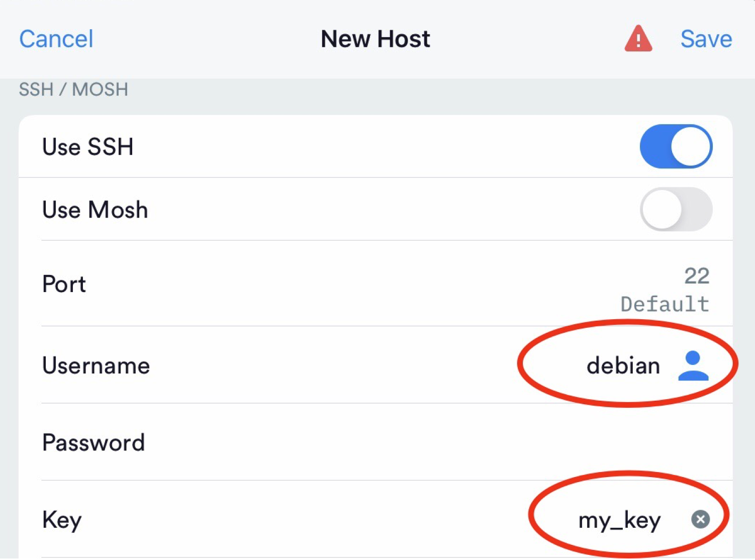Tap the Password row label
The width and height of the screenshot is (755, 560).
(x=93, y=442)
